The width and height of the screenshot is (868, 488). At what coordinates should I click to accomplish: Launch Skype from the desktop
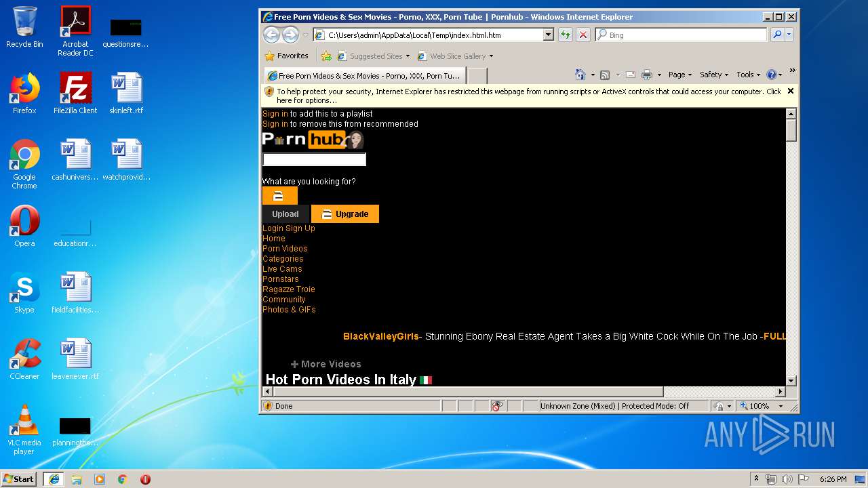point(24,293)
